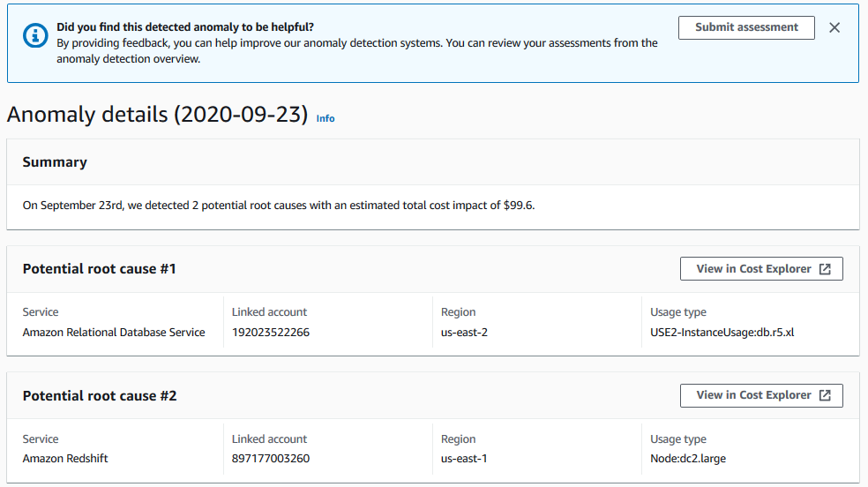Open the Info link next to Anomaly details
The width and height of the screenshot is (868, 487).
coord(325,118)
